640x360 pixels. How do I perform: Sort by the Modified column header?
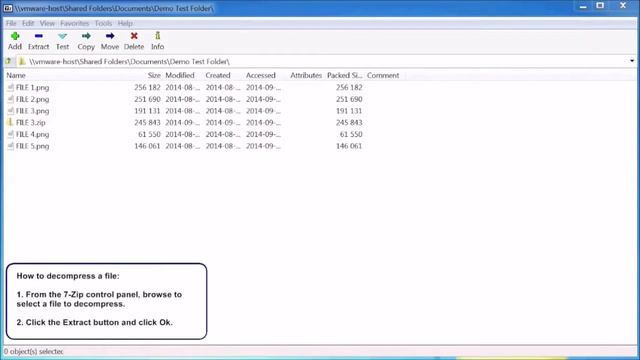click(x=180, y=75)
